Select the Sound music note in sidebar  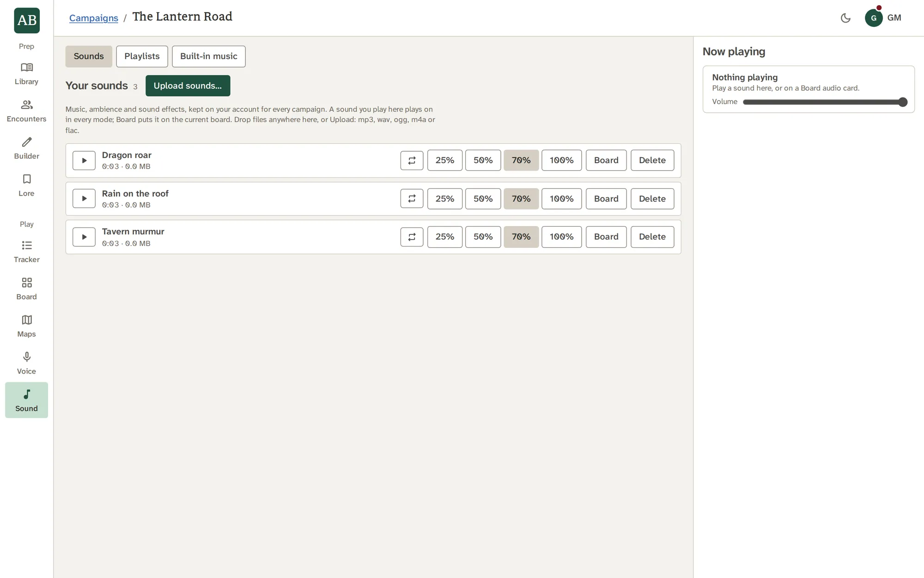[26, 400]
